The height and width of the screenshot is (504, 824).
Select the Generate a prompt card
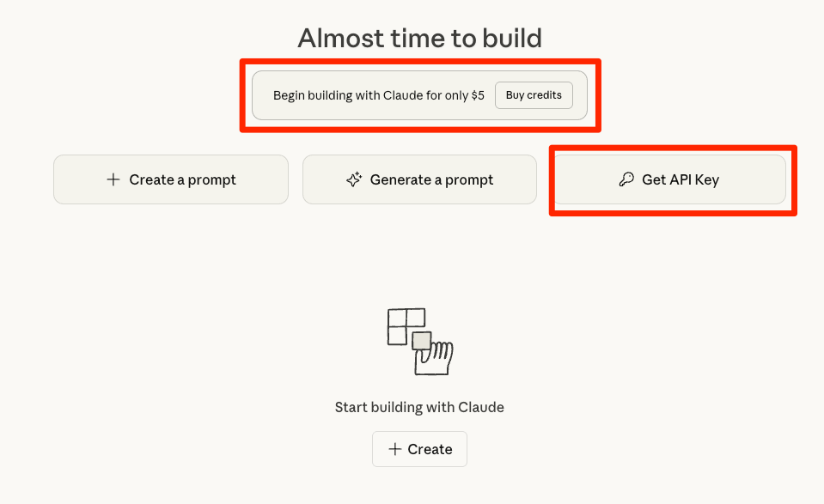(x=419, y=179)
